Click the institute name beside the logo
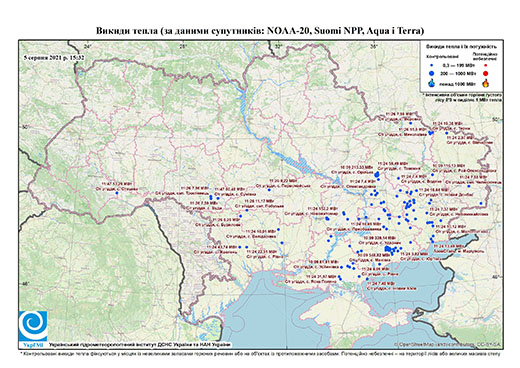 click(x=140, y=345)
